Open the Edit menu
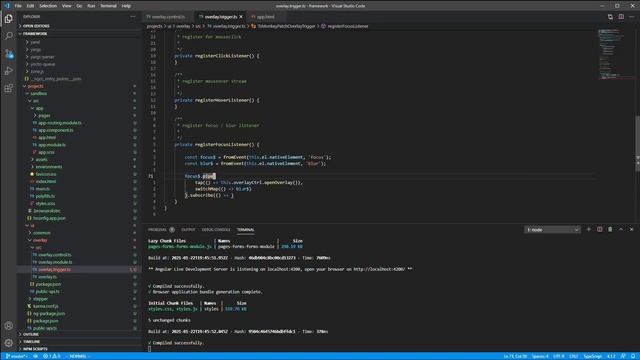Screen dimensions: 640x360 30,6
